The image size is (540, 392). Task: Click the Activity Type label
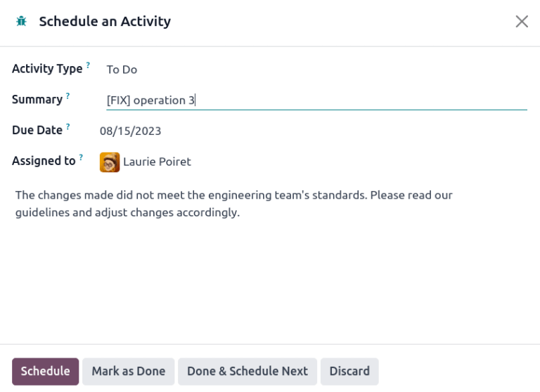click(x=47, y=69)
